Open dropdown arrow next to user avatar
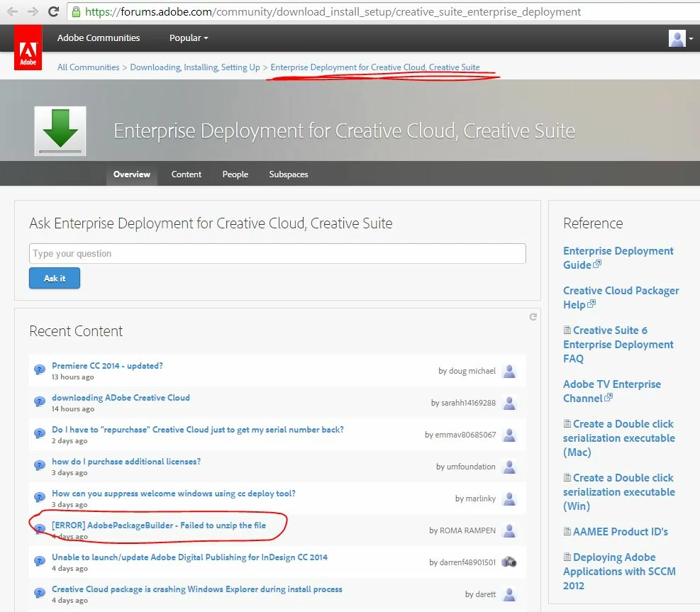This screenshot has width=700, height=612. click(x=691, y=39)
